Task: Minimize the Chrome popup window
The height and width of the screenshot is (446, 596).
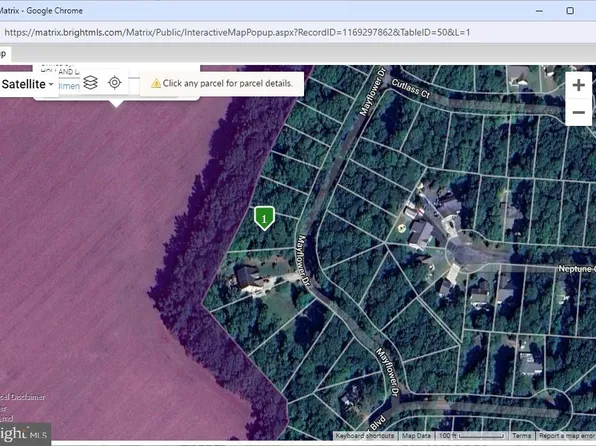Action: (x=539, y=11)
